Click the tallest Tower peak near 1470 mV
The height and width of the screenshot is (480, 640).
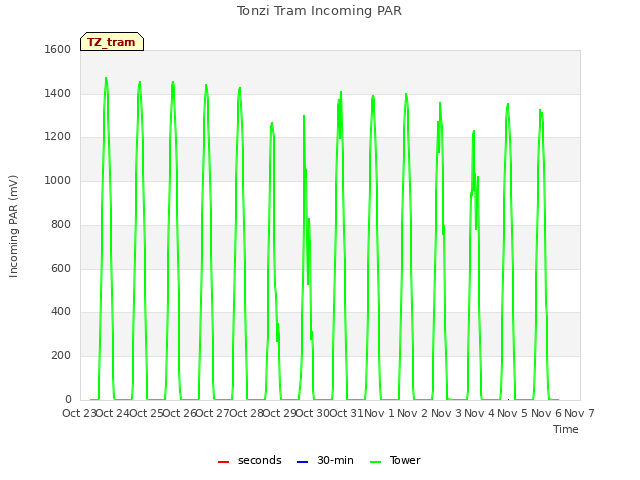(106, 78)
